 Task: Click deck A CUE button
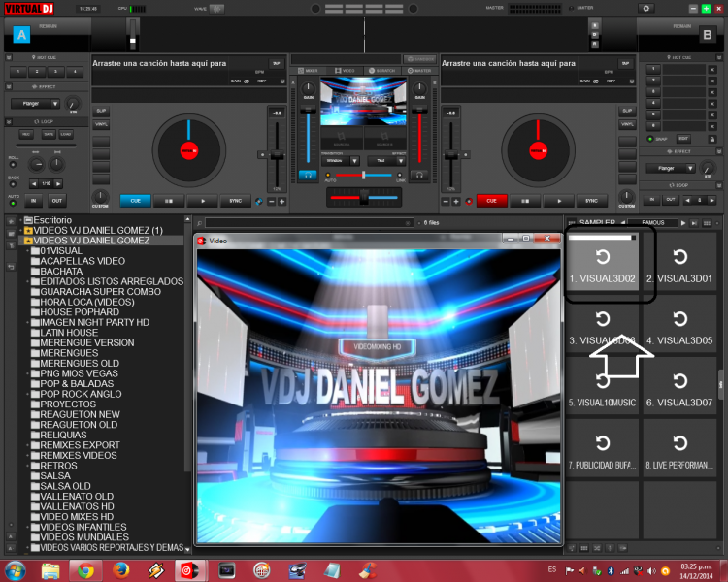(135, 201)
